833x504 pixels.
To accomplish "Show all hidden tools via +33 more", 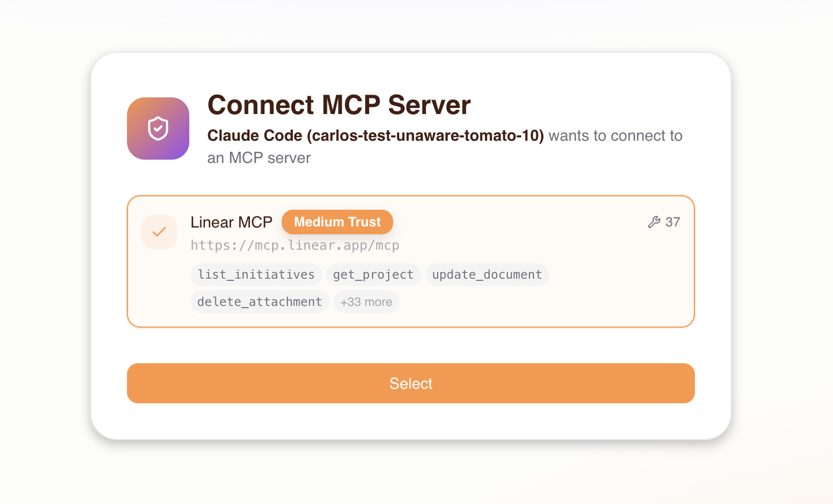I will tap(366, 302).
